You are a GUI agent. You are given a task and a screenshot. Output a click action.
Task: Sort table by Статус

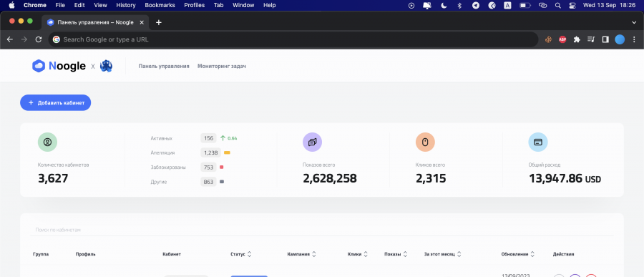pos(240,254)
